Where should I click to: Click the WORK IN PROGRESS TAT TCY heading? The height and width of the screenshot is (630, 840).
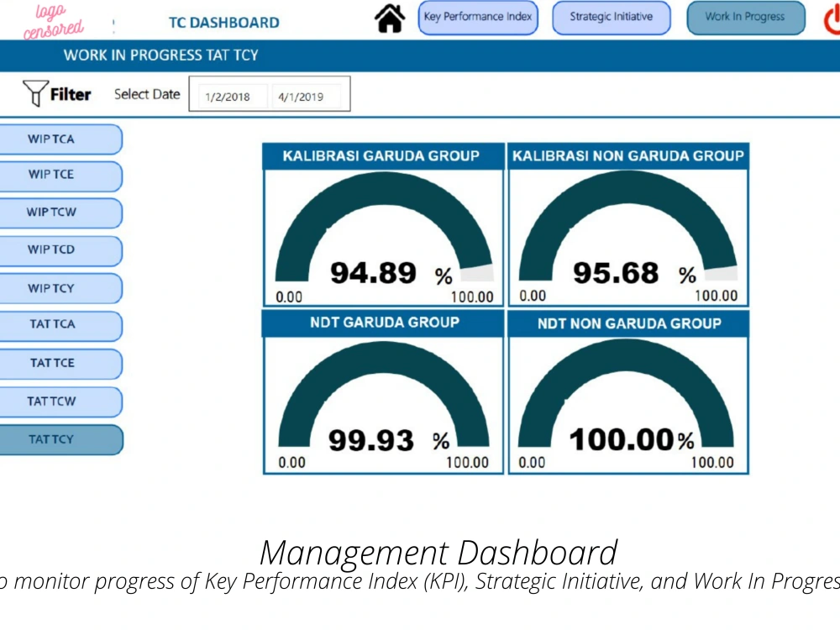point(160,55)
